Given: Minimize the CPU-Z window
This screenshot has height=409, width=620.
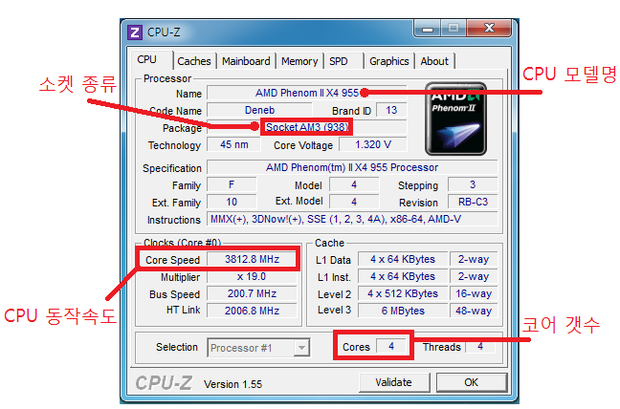Looking at the screenshot, I should [427, 29].
